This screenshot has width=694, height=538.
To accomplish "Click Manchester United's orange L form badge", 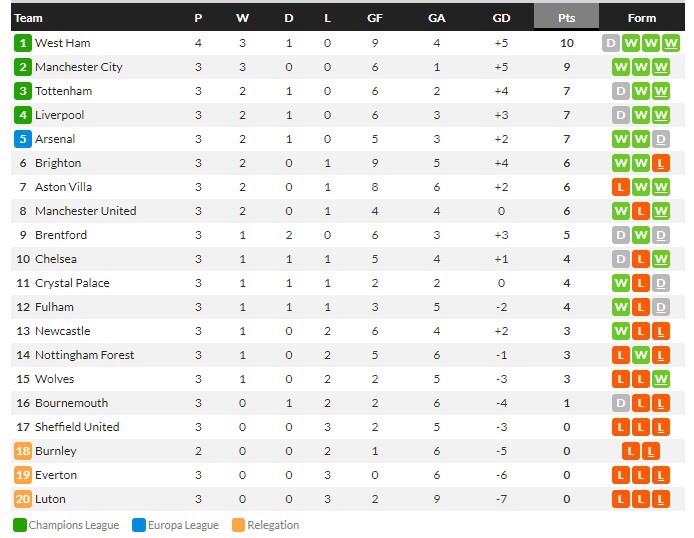I will (642, 211).
